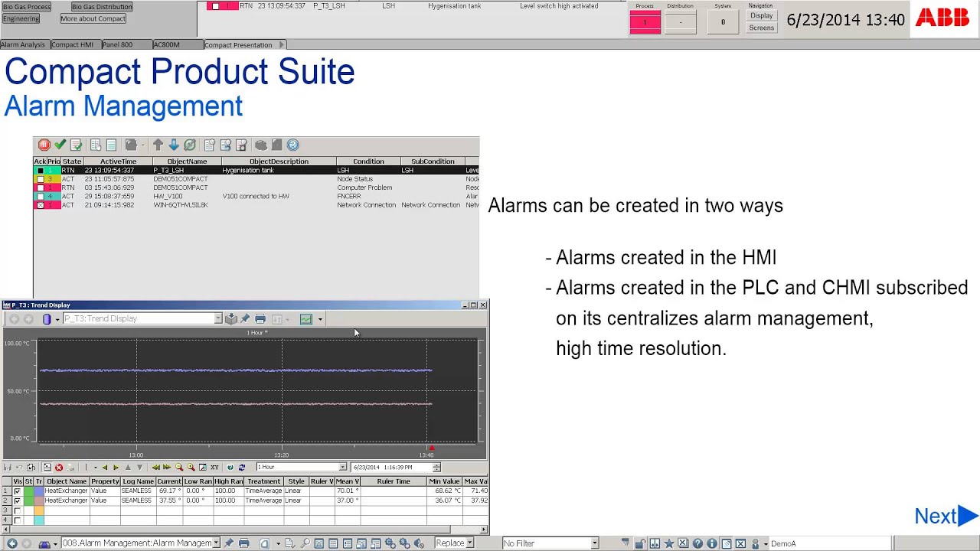Toggle the Ack box for the WIN-6QTHVLSIL8K alarm
This screenshot has height=551, width=980.
(40, 205)
